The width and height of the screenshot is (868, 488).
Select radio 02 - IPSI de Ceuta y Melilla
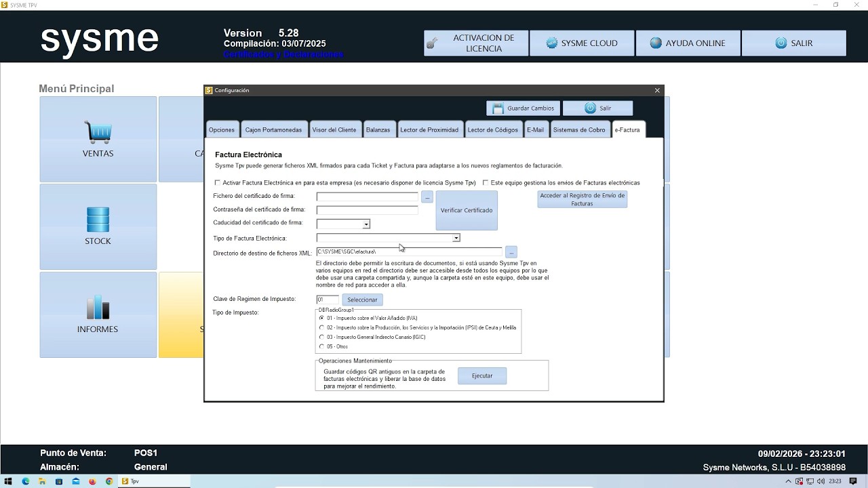pos(321,327)
